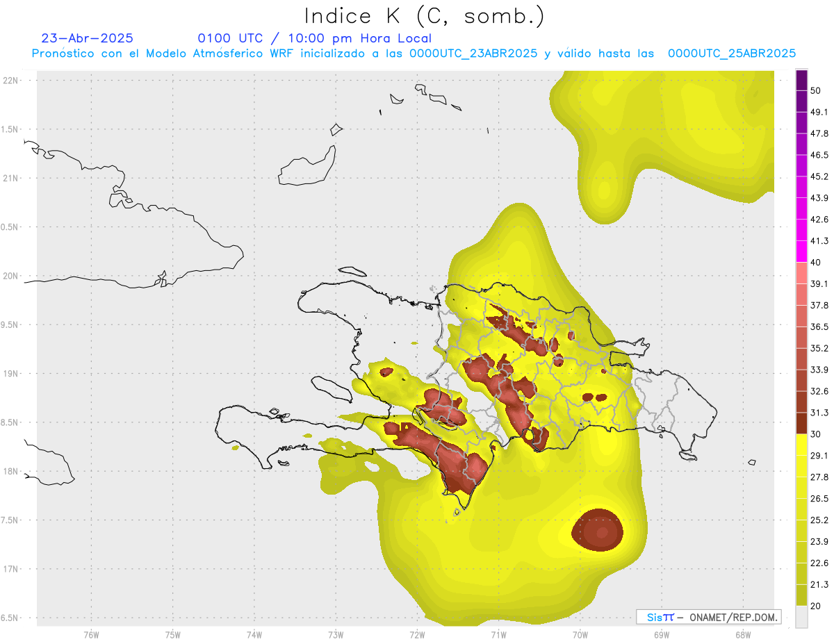Screen dimensions: 834x644
Task: Click the longitude label '75W'
Action: [x=173, y=635]
